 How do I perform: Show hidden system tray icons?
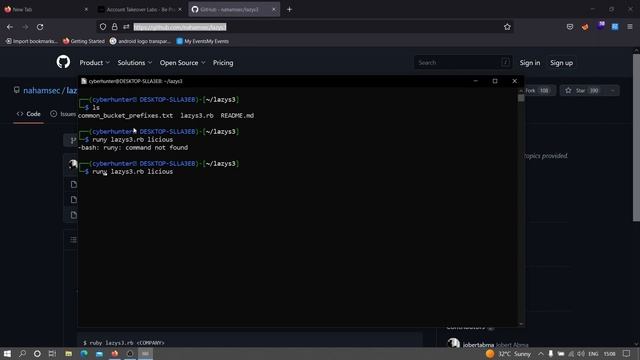tap(540, 354)
